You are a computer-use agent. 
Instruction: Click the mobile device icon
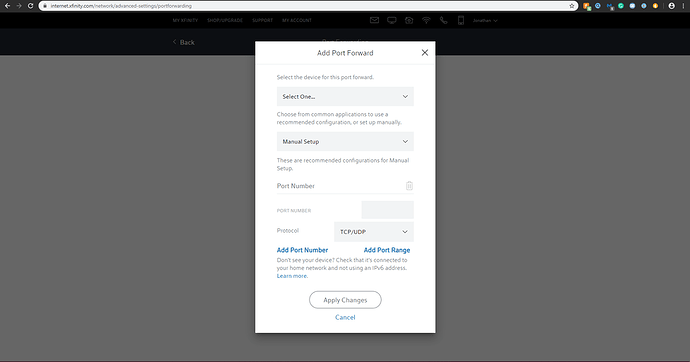(x=461, y=20)
